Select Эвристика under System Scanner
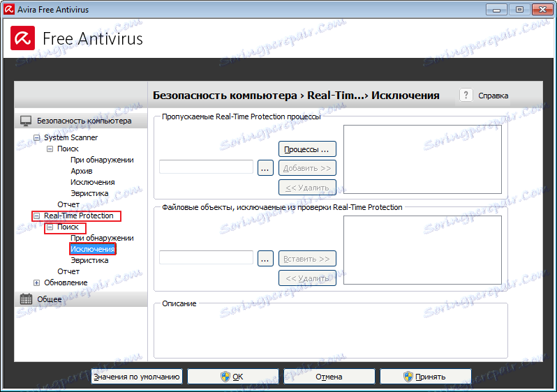Viewport: 557px width, 392px height. (x=89, y=193)
